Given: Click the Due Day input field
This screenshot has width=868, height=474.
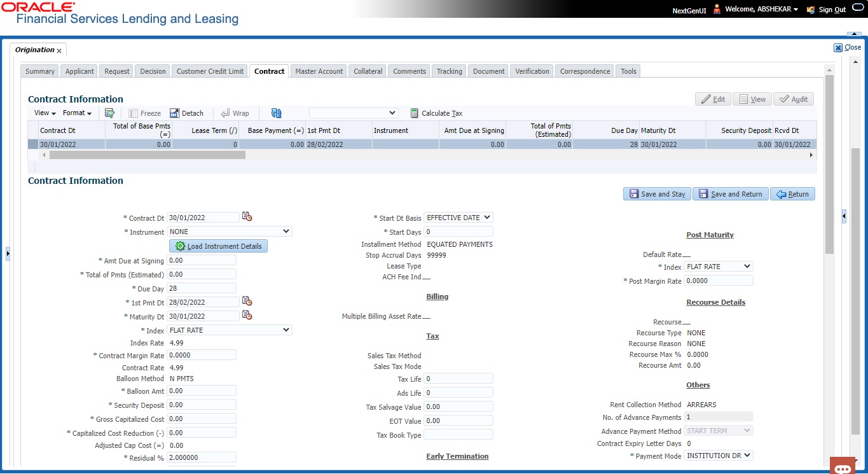Looking at the screenshot, I should 202,288.
